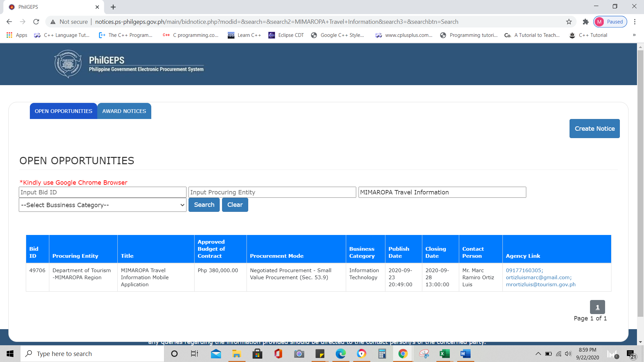Switch to OPEN OPPORTUNITIES tab
This screenshot has height=362, width=644.
pos(63,111)
